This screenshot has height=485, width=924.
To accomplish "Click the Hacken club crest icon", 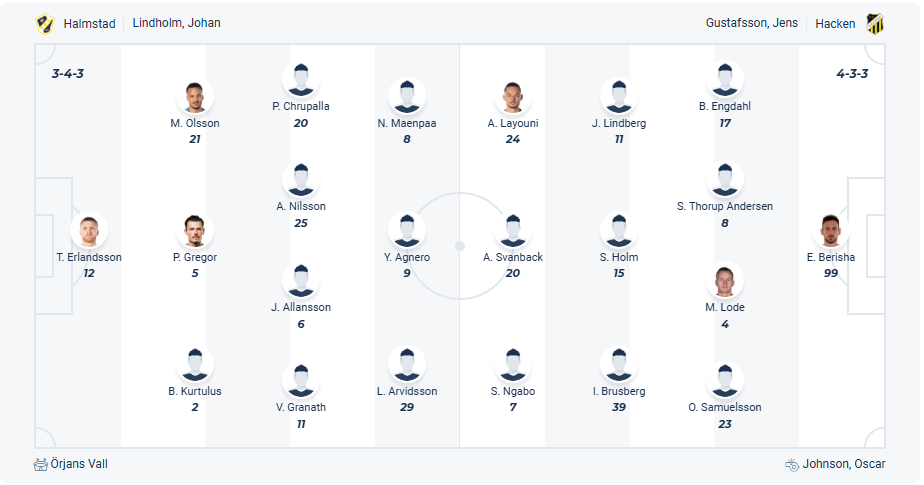I will tap(876, 23).
